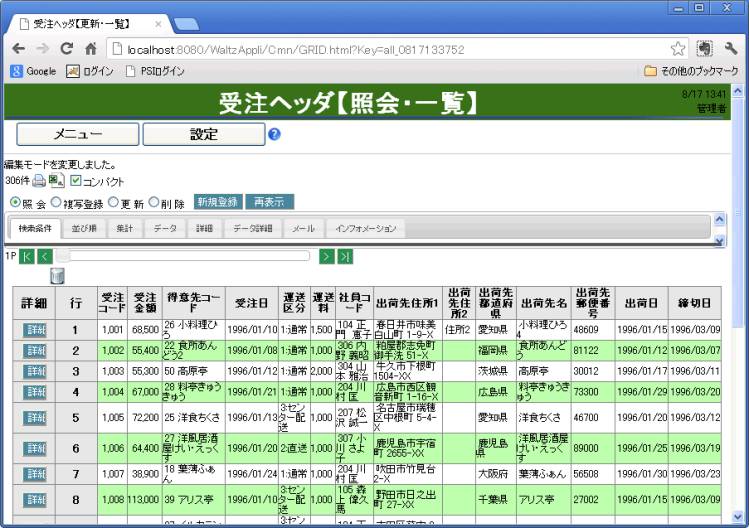Click the 新規登録 button

click(x=216, y=202)
